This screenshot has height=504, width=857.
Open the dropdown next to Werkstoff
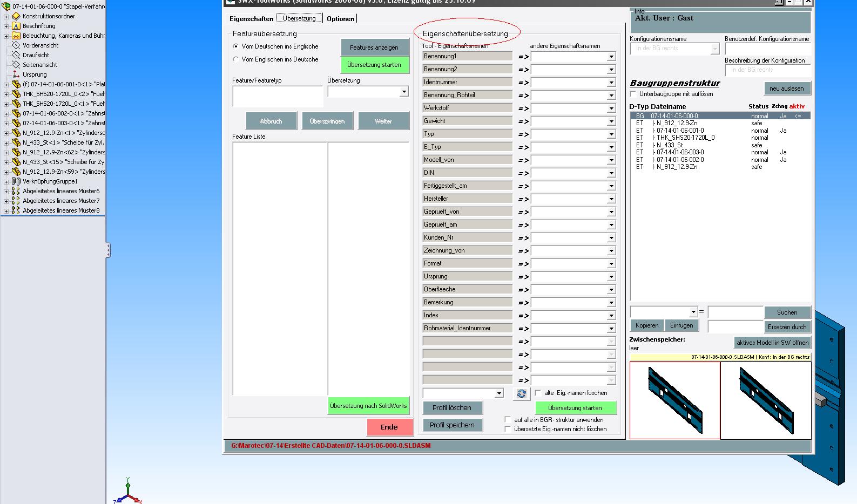tap(611, 108)
